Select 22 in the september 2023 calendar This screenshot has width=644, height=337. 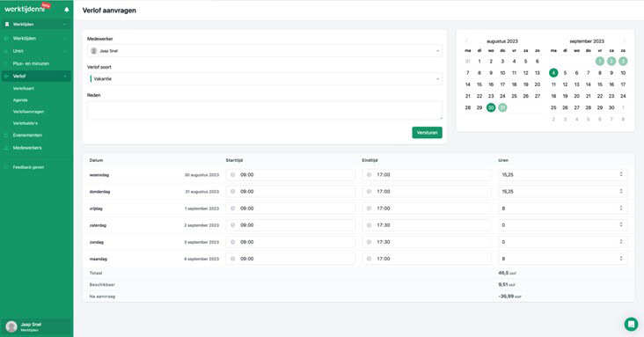point(600,96)
